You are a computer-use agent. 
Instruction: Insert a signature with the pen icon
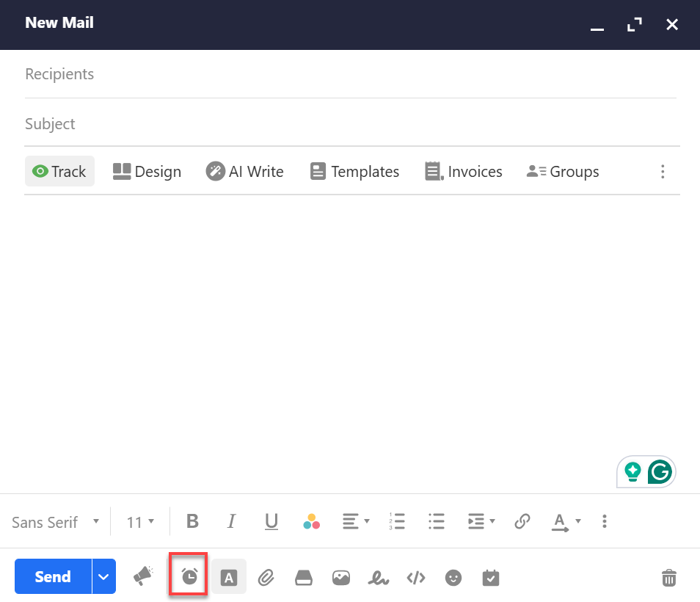pos(379,578)
